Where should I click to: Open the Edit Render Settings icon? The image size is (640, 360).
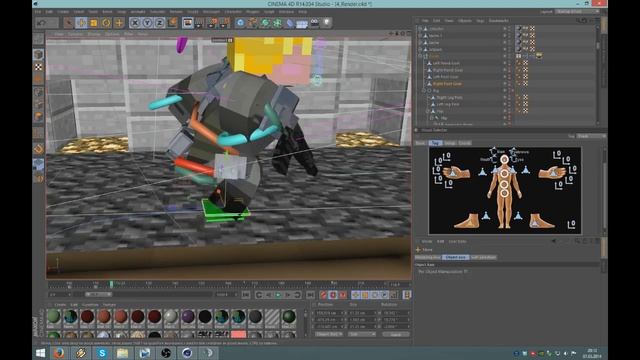coord(225,22)
